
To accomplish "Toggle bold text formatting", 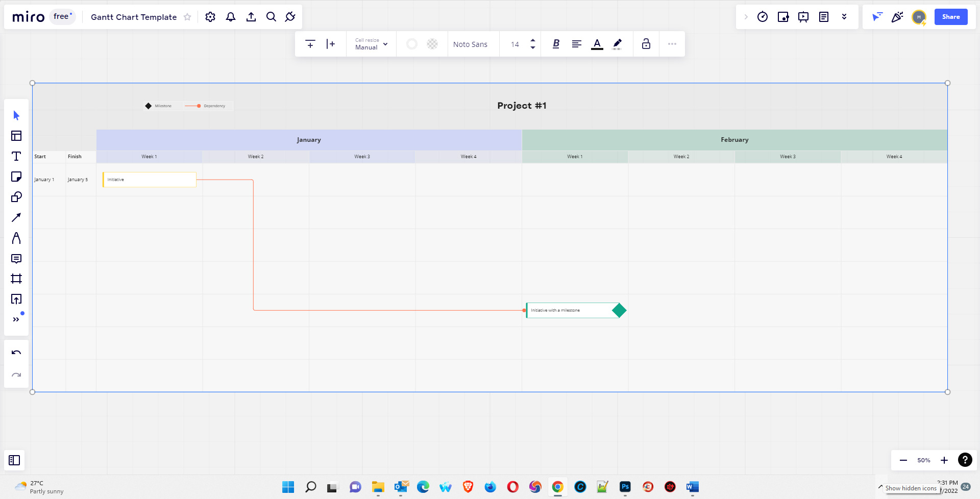I will pyautogui.click(x=556, y=44).
